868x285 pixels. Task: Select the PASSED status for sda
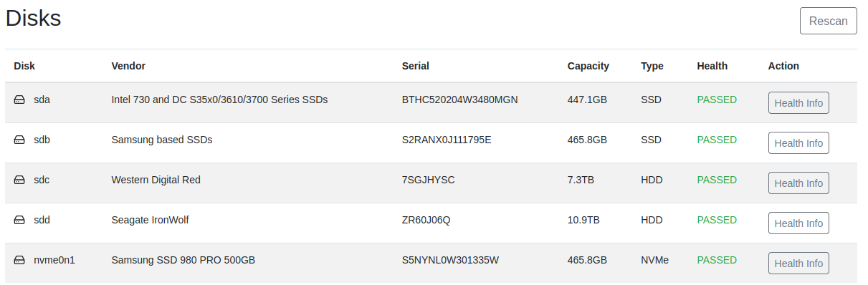click(x=717, y=100)
